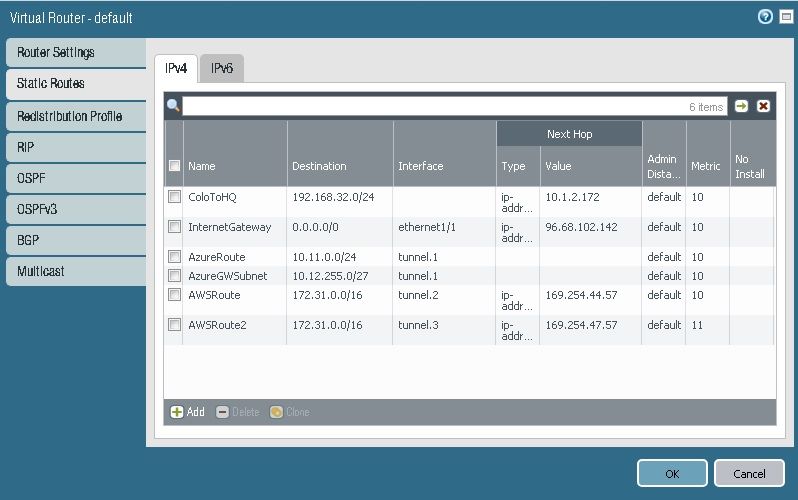Click the Admin Dista... column header

[664, 166]
